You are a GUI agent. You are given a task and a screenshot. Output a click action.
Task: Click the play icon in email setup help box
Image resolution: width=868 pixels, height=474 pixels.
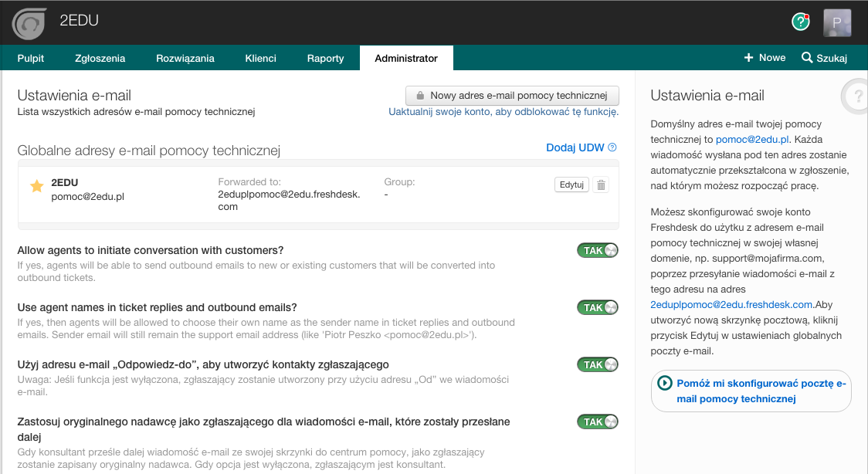pyautogui.click(x=664, y=383)
